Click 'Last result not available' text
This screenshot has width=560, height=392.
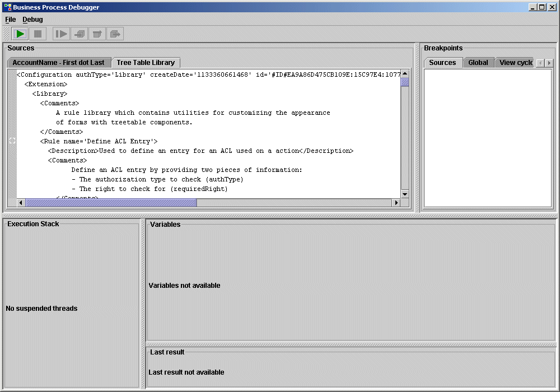[x=186, y=372]
